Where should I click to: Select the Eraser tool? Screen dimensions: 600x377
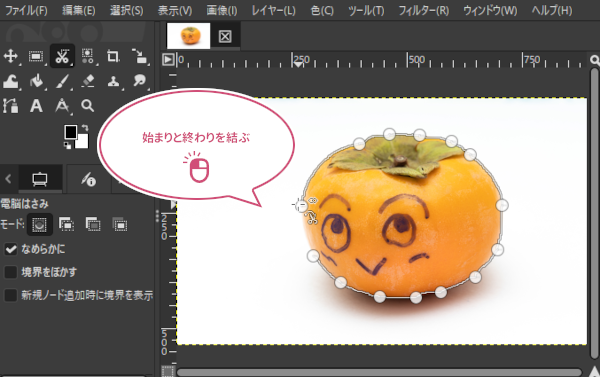click(x=88, y=81)
